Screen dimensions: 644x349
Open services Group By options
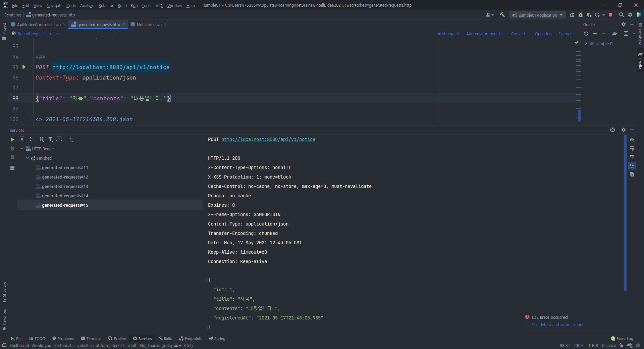point(42,139)
